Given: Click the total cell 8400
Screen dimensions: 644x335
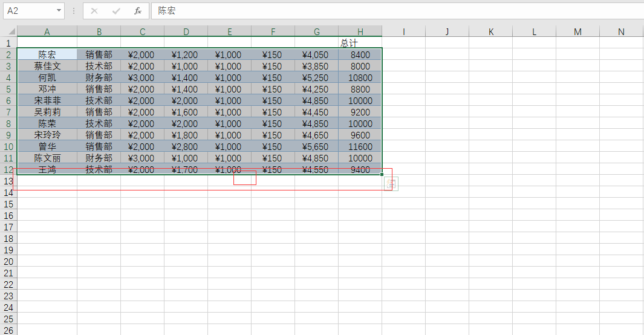Looking at the screenshot, I should click(x=360, y=54).
